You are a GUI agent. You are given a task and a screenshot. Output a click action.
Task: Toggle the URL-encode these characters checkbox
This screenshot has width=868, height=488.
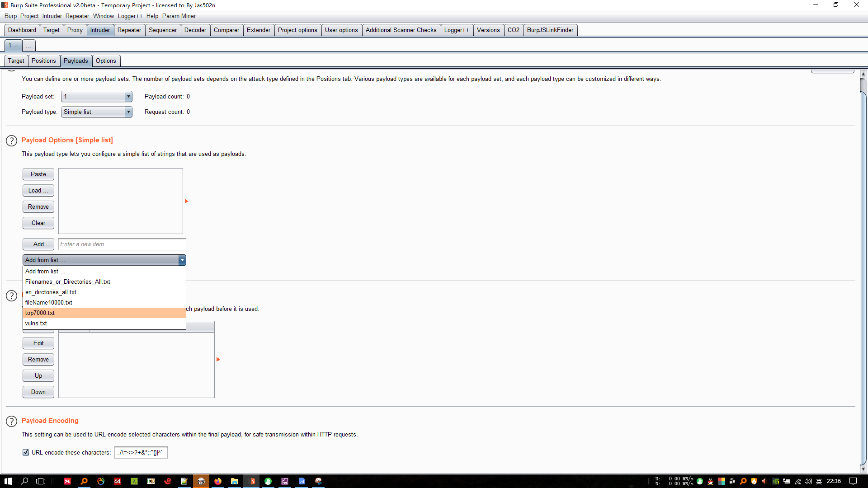point(26,452)
